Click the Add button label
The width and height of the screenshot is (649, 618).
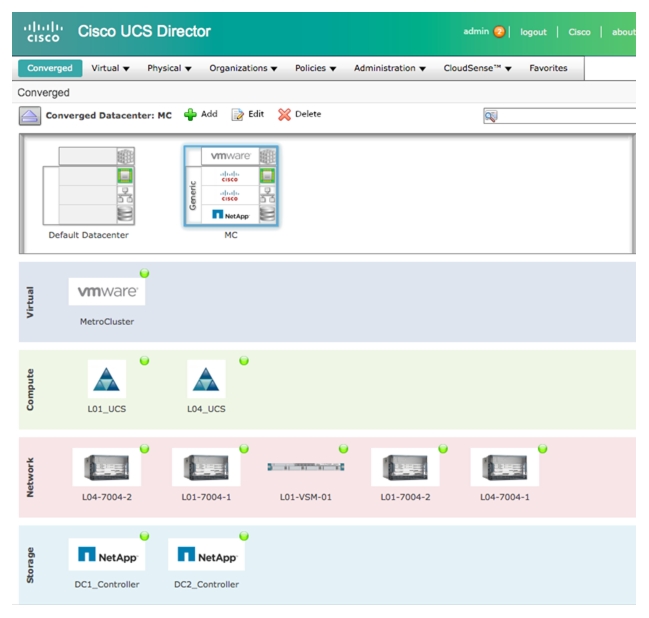tap(209, 114)
